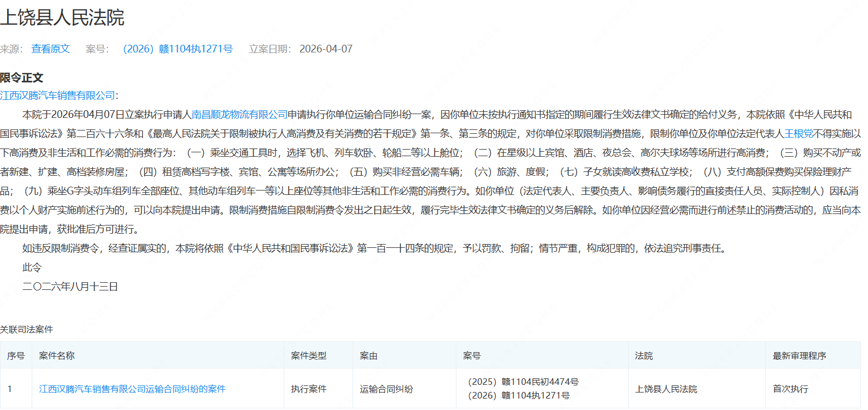Viewport: 868px width, 410px height.
Task: Click the 立案日期: label
Action: (270, 49)
